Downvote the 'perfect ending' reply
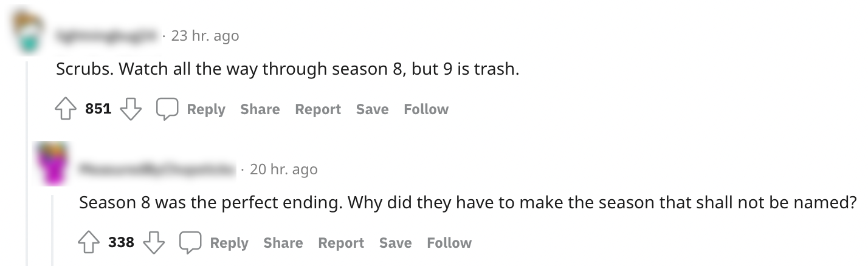 154,243
